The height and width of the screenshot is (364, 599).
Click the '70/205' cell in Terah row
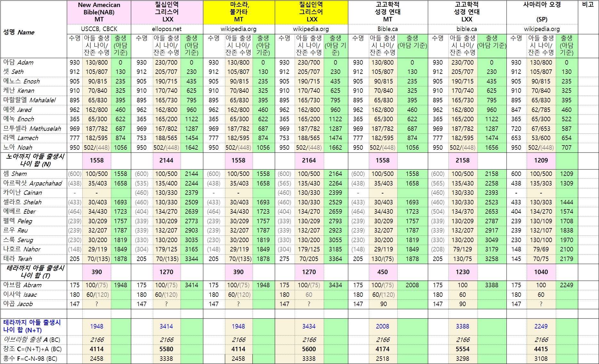tap(309, 259)
